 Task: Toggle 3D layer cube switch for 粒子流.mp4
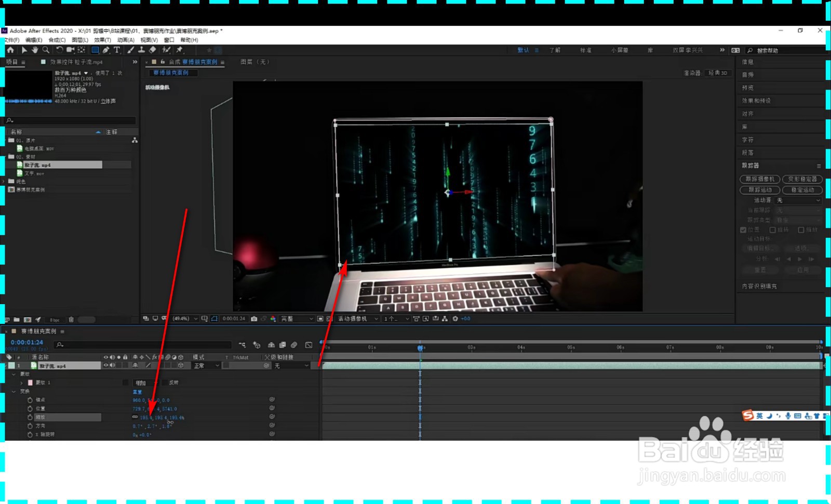(181, 365)
